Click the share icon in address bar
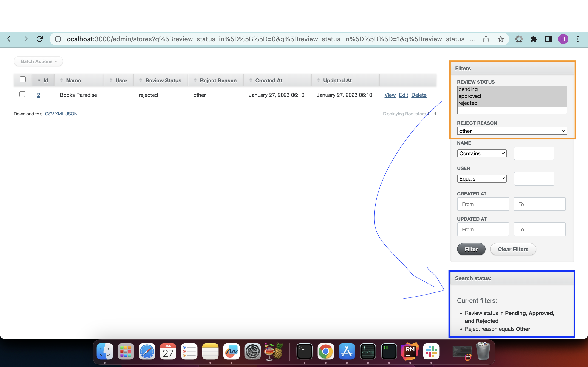This screenshot has height=367, width=588. click(486, 39)
